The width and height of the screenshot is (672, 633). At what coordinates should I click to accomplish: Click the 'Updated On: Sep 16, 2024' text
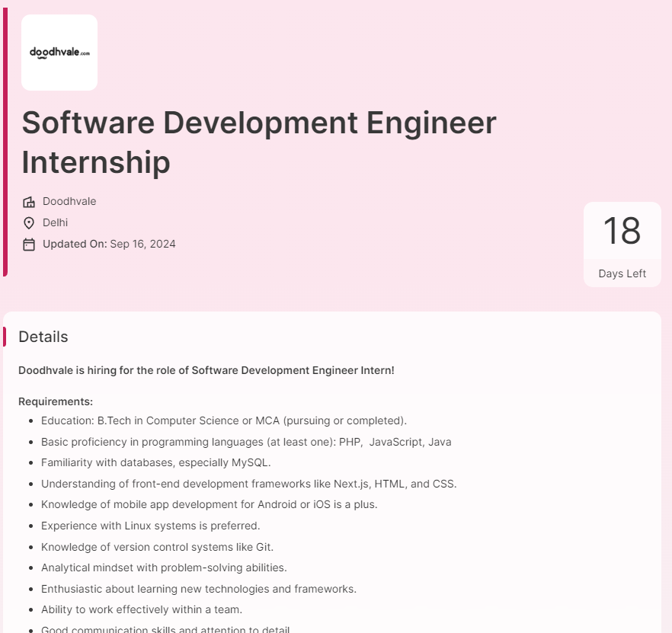[109, 244]
